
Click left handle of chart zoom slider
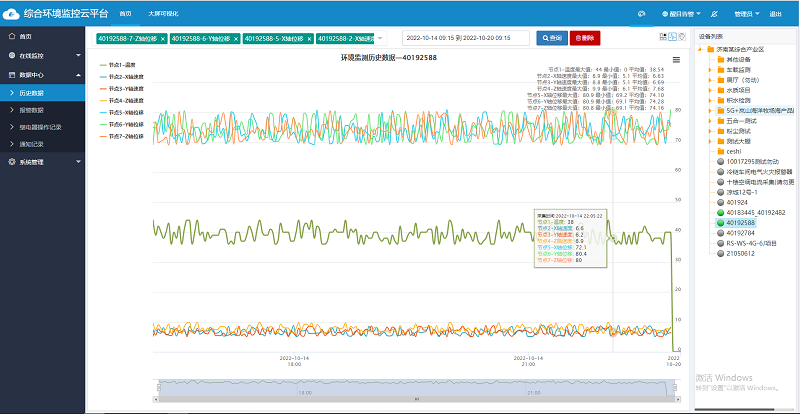tap(159, 388)
